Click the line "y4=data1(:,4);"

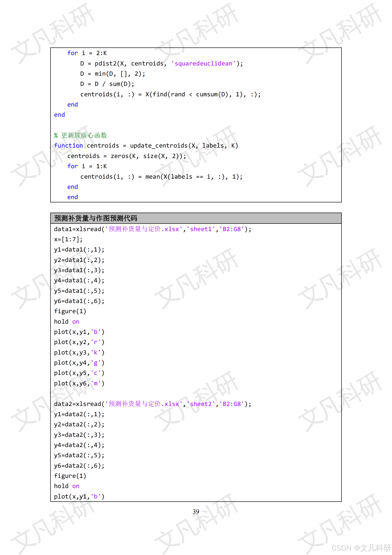point(79,280)
